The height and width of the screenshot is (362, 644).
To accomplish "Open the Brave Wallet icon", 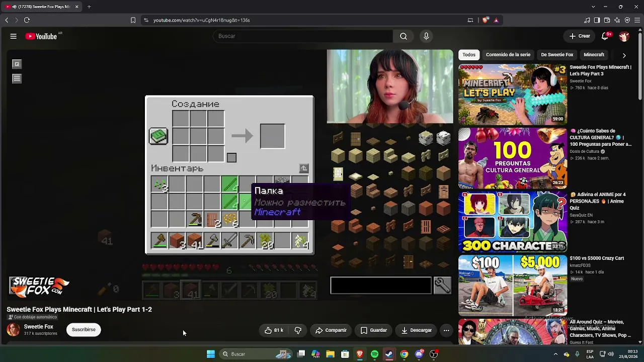I will coord(607,20).
